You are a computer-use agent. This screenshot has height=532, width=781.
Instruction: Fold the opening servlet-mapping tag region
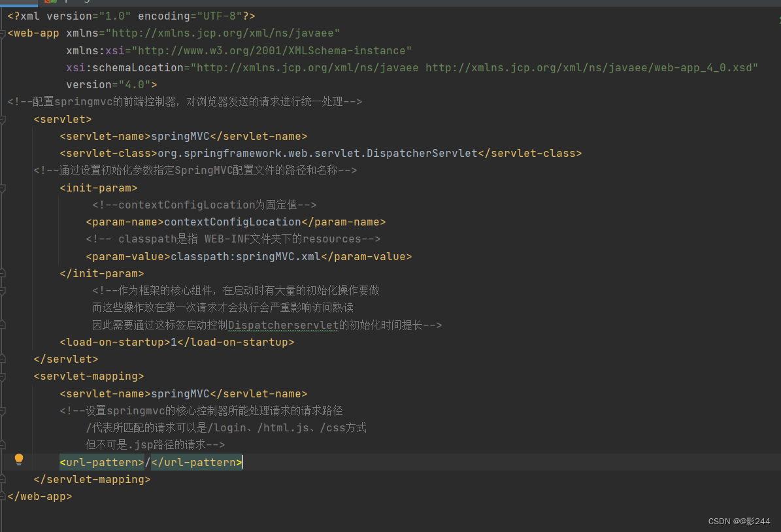click(3, 377)
